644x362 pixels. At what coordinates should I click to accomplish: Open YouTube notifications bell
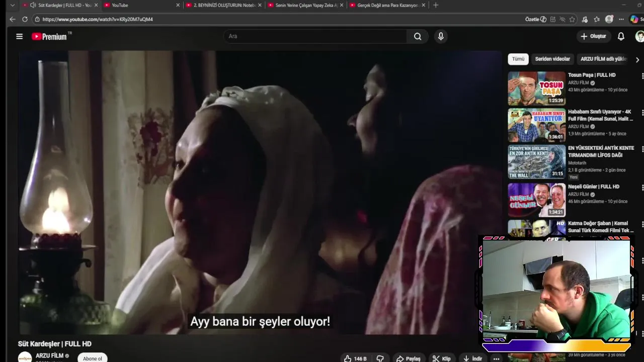[x=621, y=36]
